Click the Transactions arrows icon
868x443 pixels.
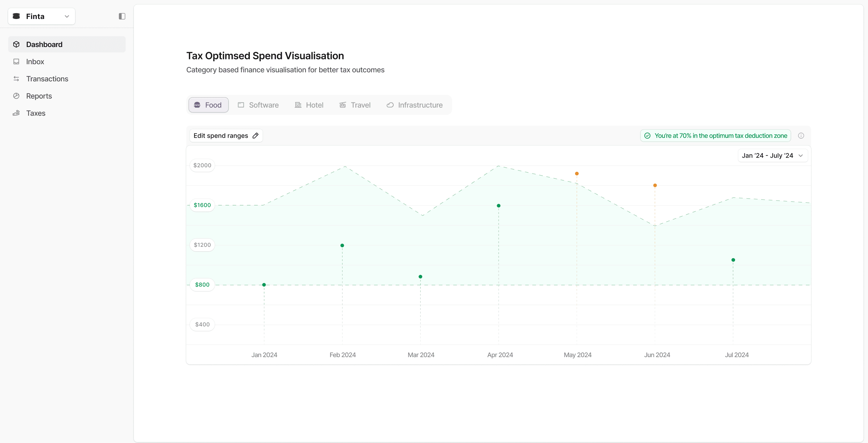pyautogui.click(x=16, y=79)
